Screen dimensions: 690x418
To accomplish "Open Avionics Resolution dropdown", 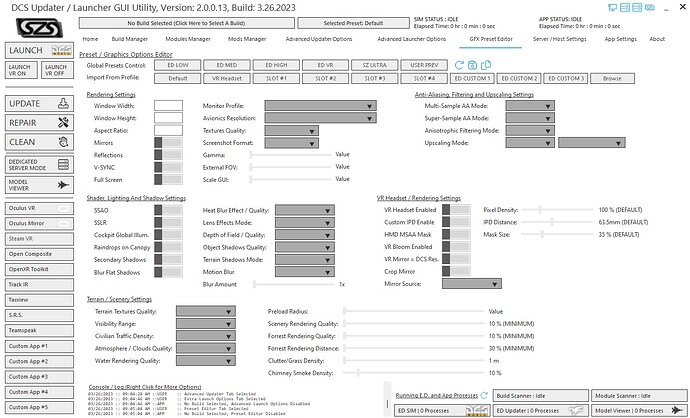I will coord(320,118).
